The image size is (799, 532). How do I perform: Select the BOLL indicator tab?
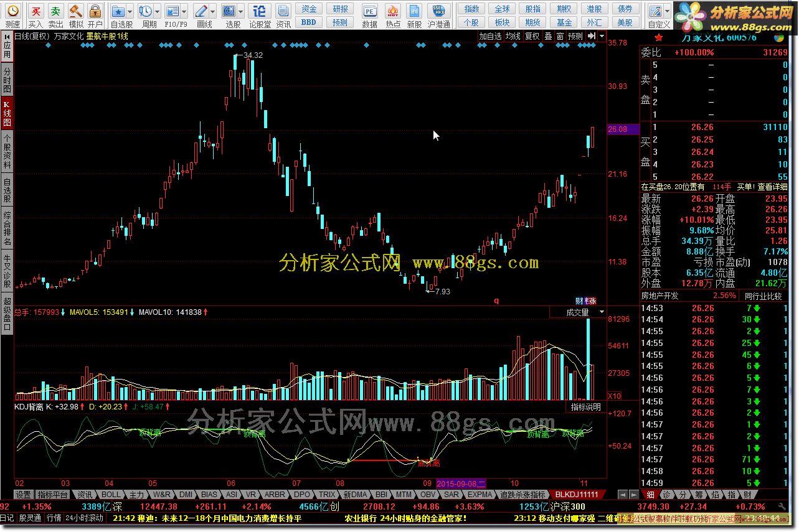click(x=111, y=495)
